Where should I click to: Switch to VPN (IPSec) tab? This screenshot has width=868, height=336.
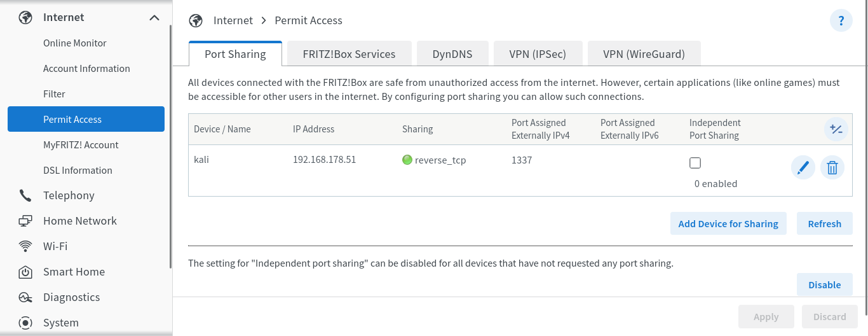click(x=538, y=54)
